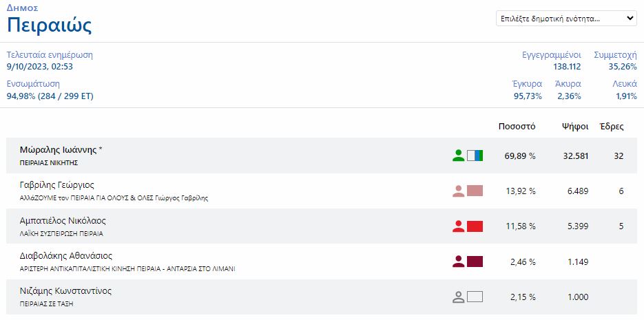644x320 pixels.
Task: Click the 'Ποσοστό' column header
Action: pyautogui.click(x=517, y=127)
